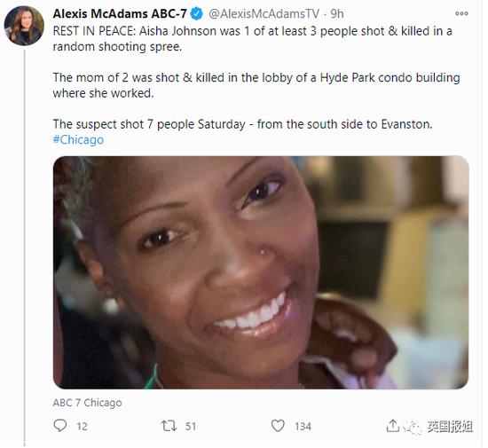Image resolution: width=488 pixels, height=448 pixels.
Task: Open the 9h timestamp link
Action: pos(337,13)
